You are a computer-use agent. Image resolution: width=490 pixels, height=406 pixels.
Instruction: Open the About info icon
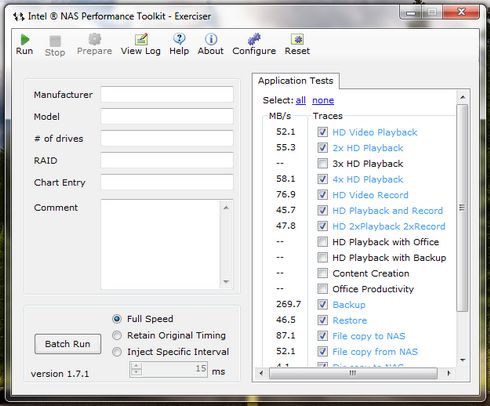[211, 39]
